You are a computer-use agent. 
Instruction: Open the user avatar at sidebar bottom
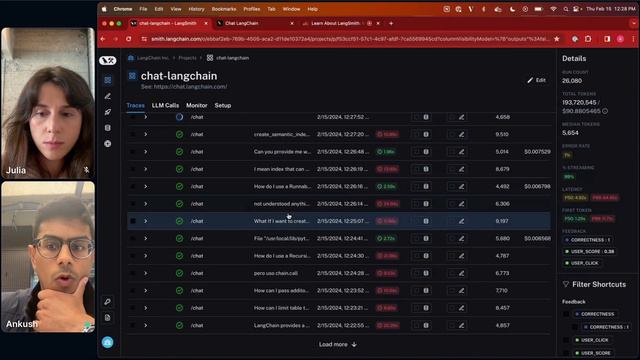[x=108, y=342]
